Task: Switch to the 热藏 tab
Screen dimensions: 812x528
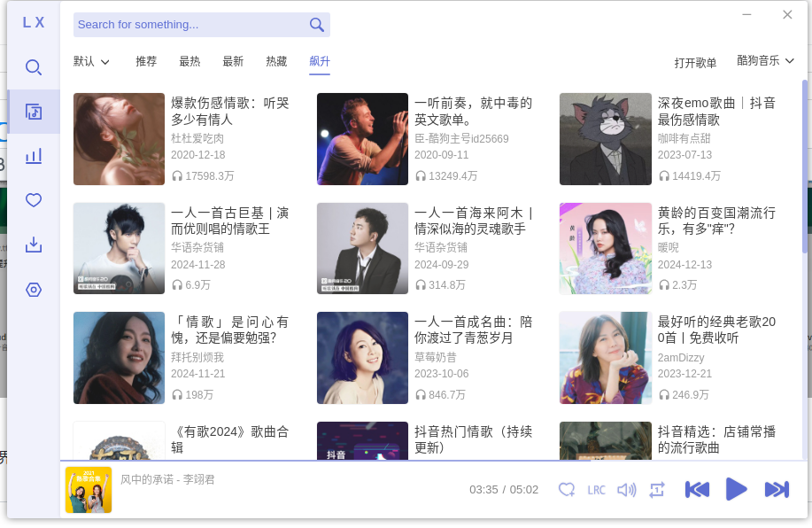Action: (x=276, y=62)
